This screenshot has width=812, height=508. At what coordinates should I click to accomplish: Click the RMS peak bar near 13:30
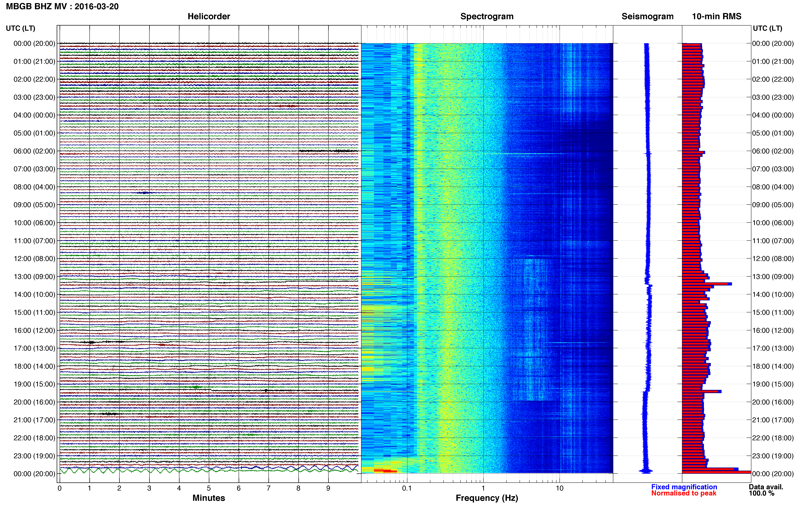pyautogui.click(x=707, y=284)
